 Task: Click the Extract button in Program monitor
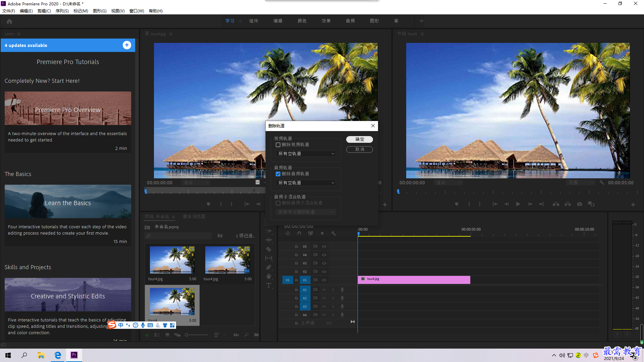(568, 204)
